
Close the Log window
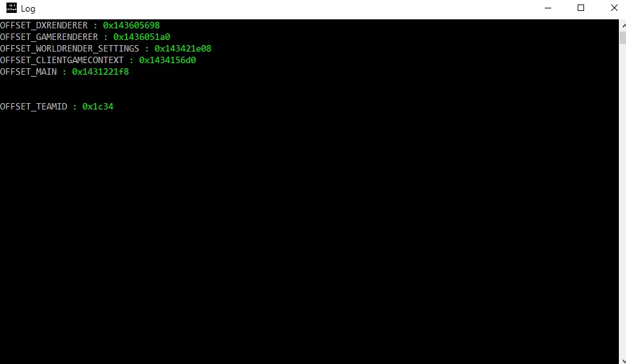pyautogui.click(x=614, y=8)
